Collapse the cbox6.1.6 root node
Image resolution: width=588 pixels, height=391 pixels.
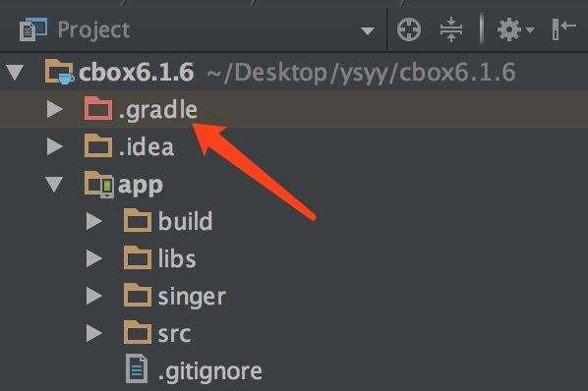click(16, 73)
